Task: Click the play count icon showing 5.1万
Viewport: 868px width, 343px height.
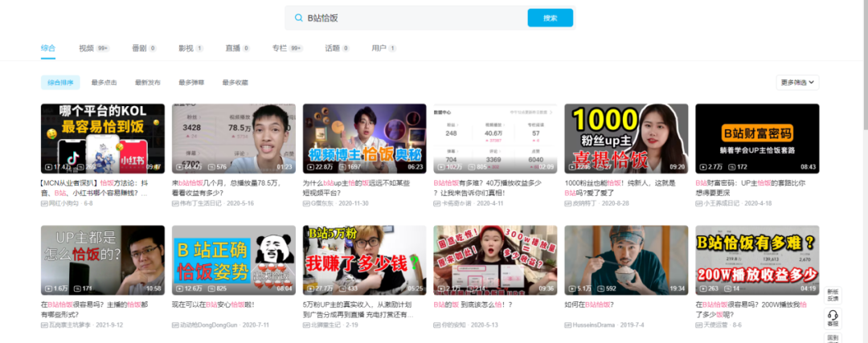Action: coord(573,288)
